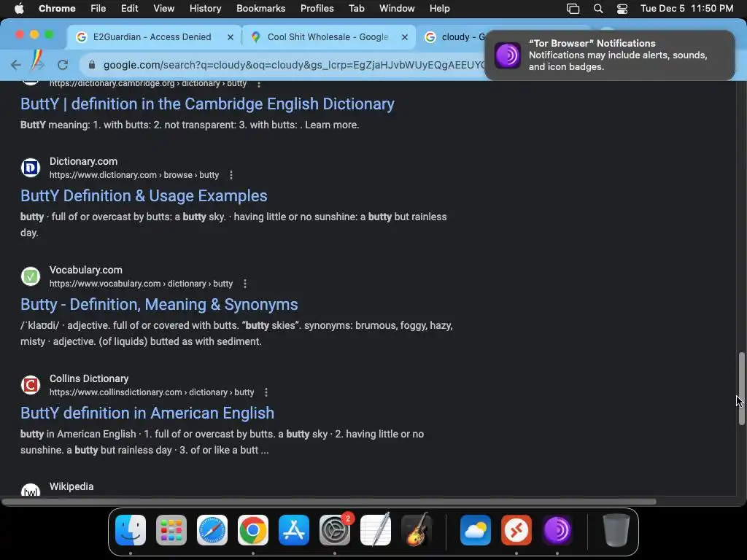The height and width of the screenshot is (560, 747).
Task: Click the vertical scrollbar thumb
Action: coord(741,388)
